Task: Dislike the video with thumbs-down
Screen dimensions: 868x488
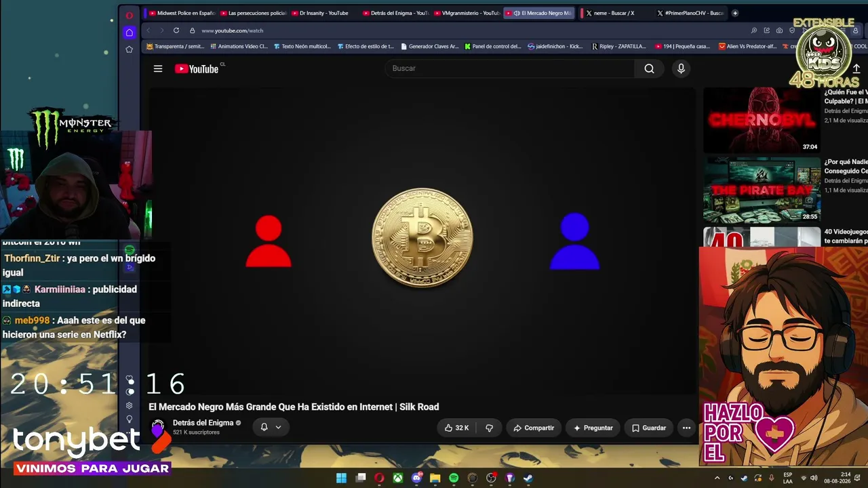Action: tap(489, 428)
